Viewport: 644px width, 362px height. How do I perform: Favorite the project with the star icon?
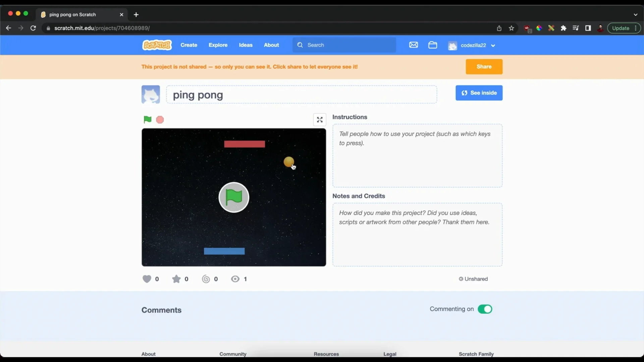coord(176,279)
